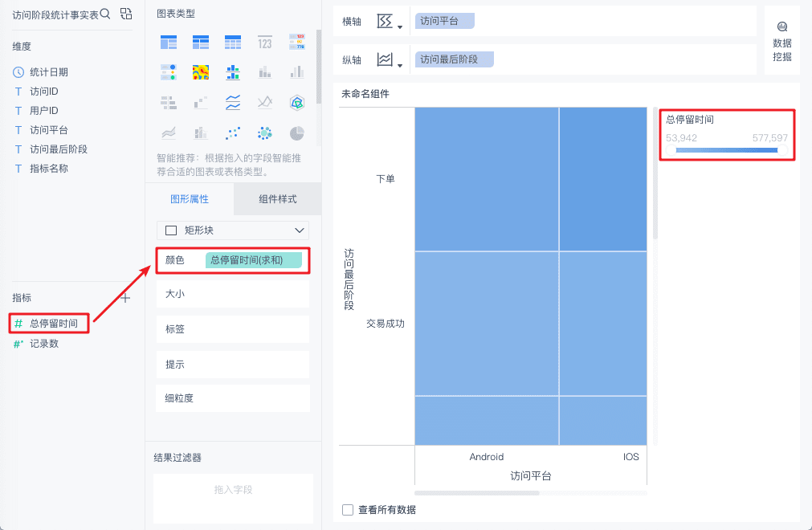Select the 指标名称 dimension field
This screenshot has height=530, width=812.
(49, 168)
